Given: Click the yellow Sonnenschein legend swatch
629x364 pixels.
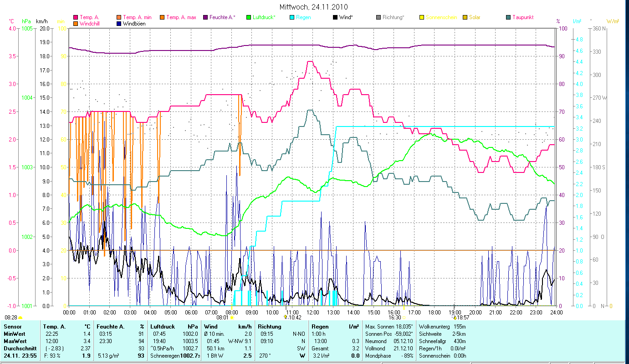Looking at the screenshot, I should [x=422, y=17].
